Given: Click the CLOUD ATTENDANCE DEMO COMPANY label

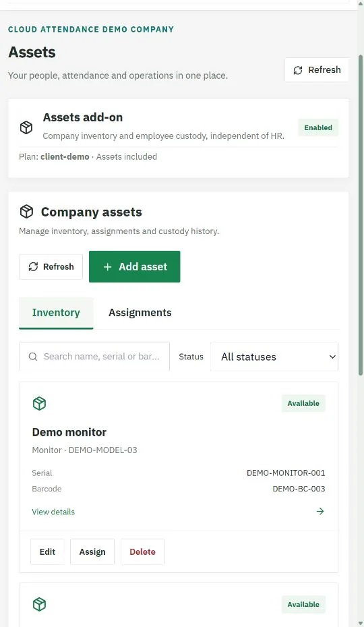Looking at the screenshot, I should click(x=91, y=29).
